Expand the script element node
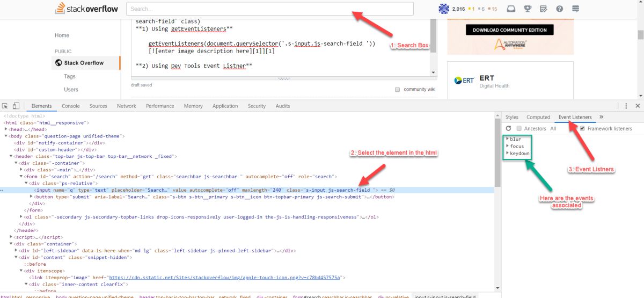This screenshot has height=298, width=644. pyautogui.click(x=11, y=237)
